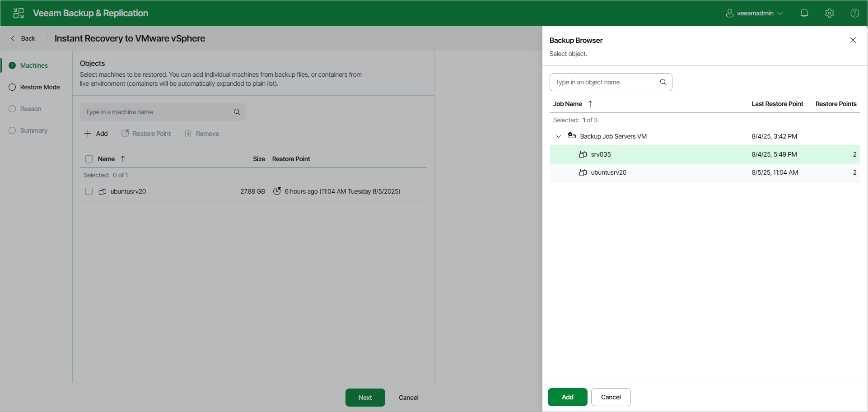
Task: Check the ubuntusrv20 machine checkbox
Action: [x=89, y=191]
